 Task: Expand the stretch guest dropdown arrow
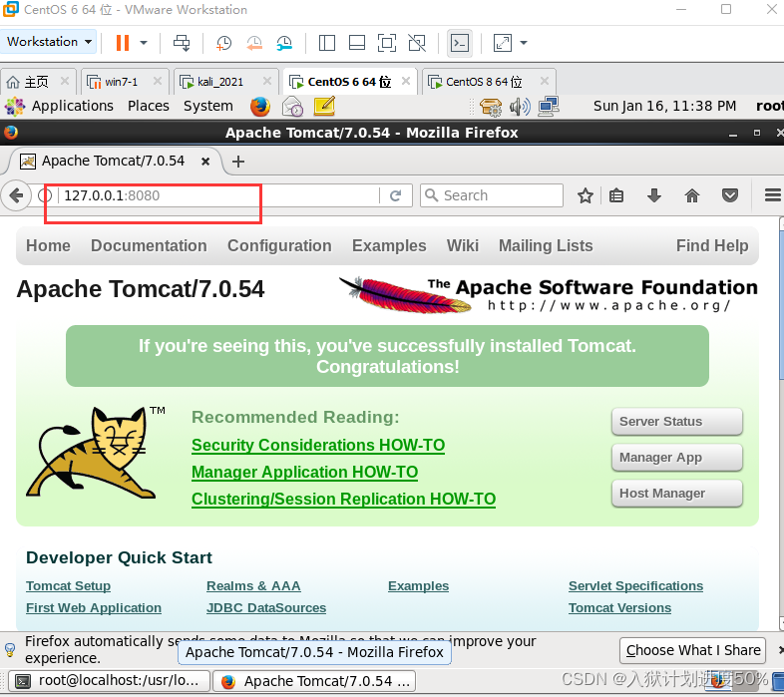click(x=524, y=43)
